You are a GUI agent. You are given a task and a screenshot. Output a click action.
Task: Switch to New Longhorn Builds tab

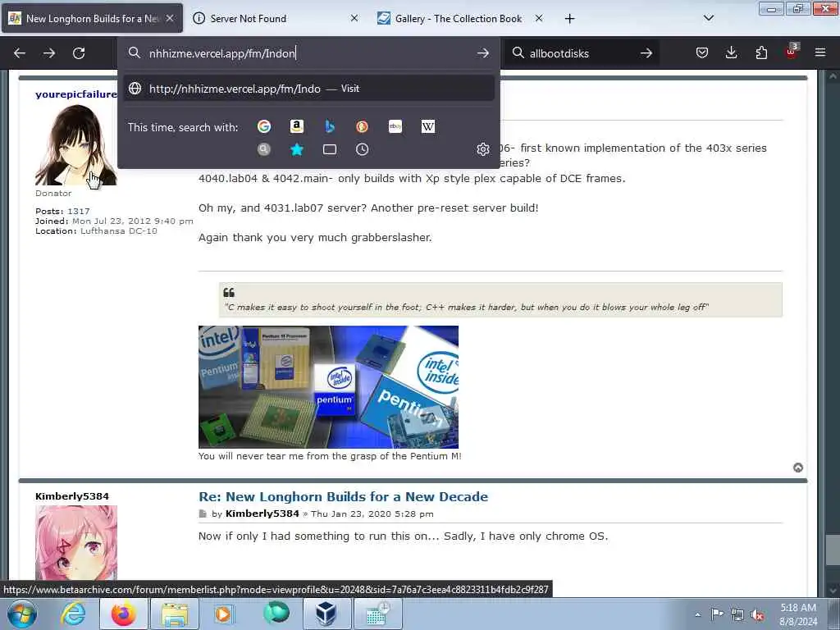(92, 19)
